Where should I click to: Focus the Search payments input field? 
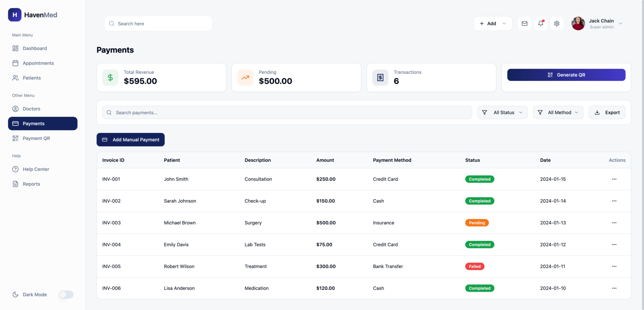287,113
